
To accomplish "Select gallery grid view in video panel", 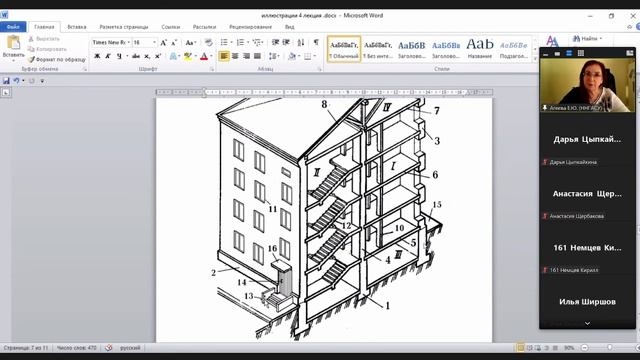I will click(581, 53).
